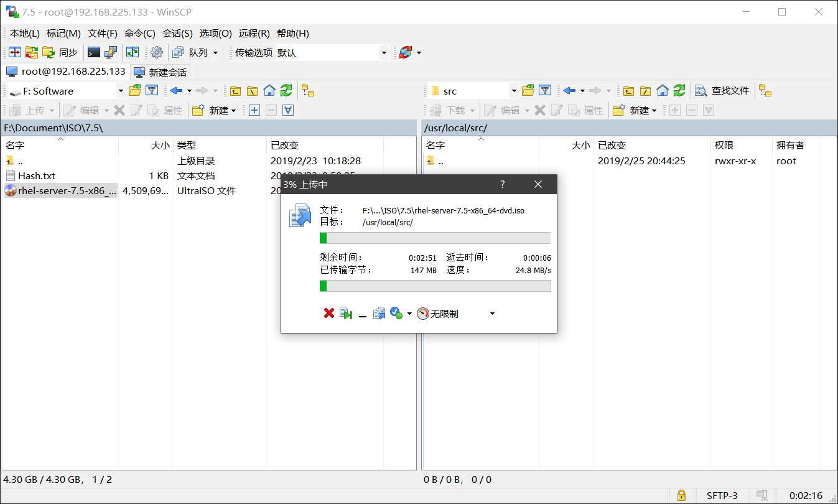
Task: Toggle local directory tree icon
Action: point(308,91)
